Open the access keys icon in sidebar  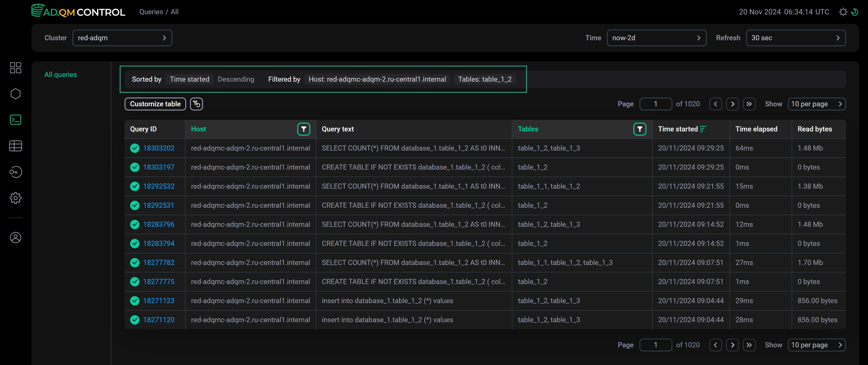[x=16, y=172]
